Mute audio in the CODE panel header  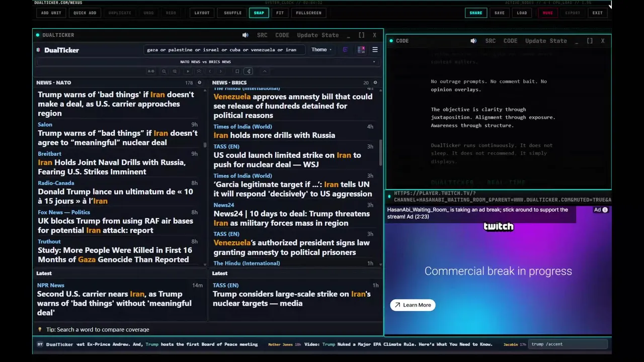point(473,41)
